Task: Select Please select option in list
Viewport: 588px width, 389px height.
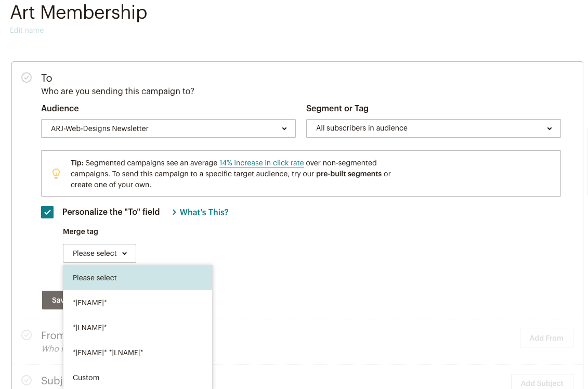Action: click(95, 278)
